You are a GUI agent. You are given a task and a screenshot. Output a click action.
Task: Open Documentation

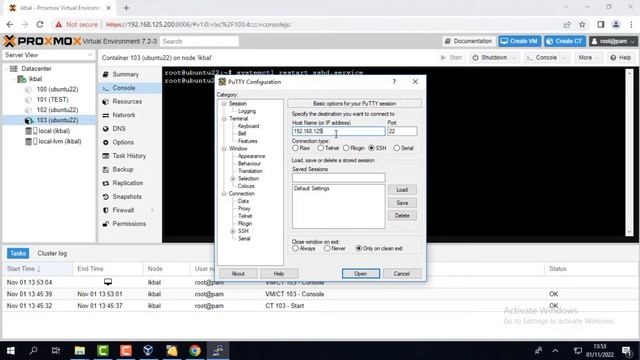tap(468, 41)
